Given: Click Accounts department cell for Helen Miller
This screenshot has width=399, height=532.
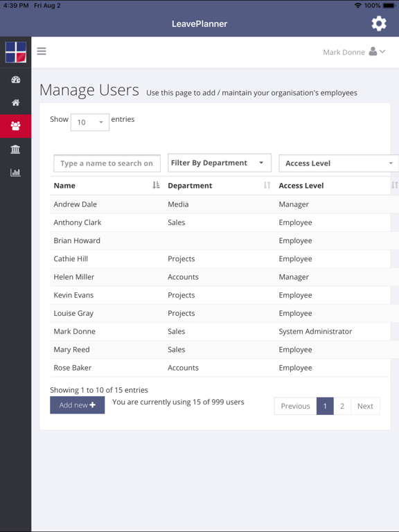Looking at the screenshot, I should point(183,277).
